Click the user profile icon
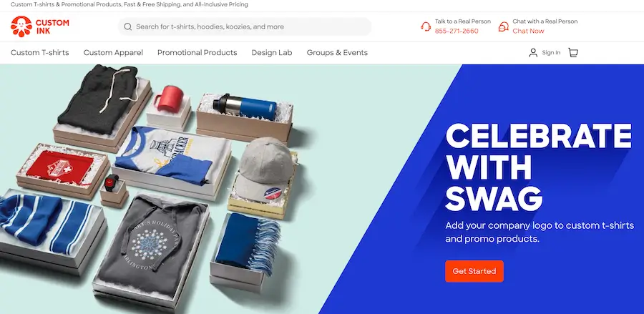The image size is (644, 314). tap(533, 52)
